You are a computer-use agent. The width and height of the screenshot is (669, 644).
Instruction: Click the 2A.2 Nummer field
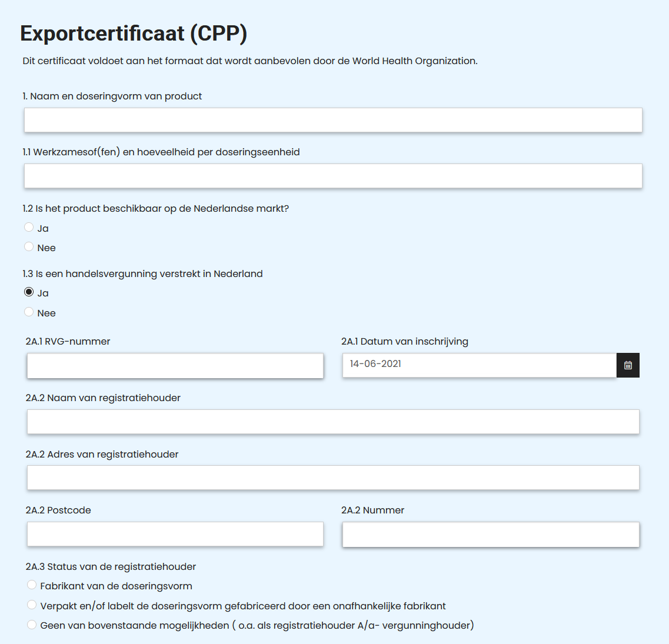click(491, 535)
